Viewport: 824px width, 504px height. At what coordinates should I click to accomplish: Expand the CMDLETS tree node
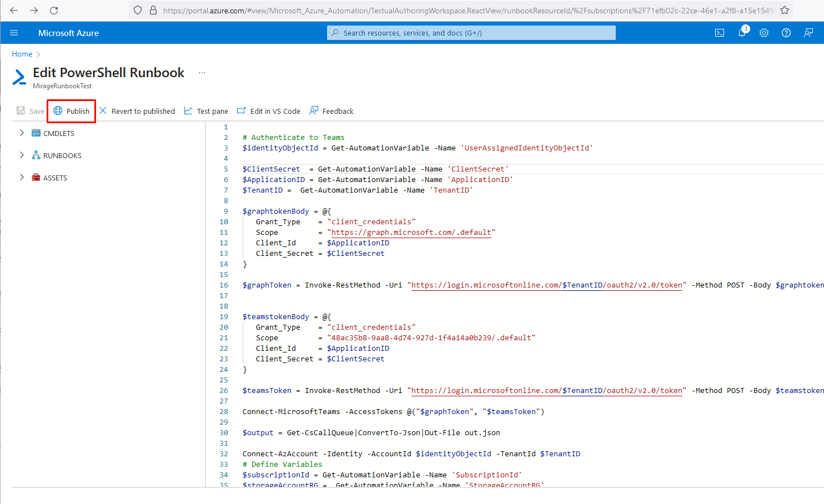tap(22, 133)
